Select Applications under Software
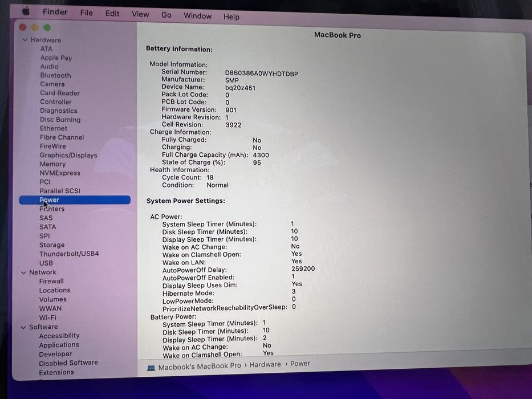 tap(59, 345)
